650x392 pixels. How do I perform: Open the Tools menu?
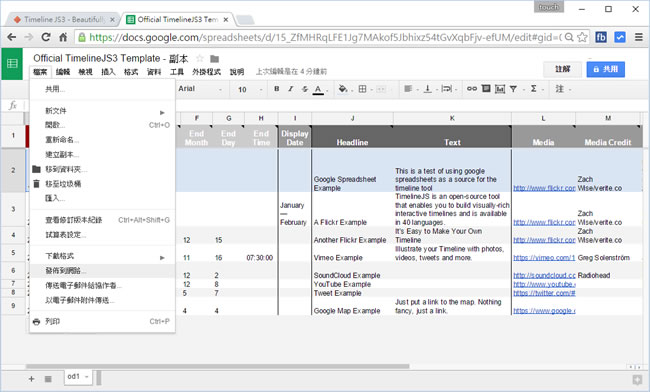(177, 72)
